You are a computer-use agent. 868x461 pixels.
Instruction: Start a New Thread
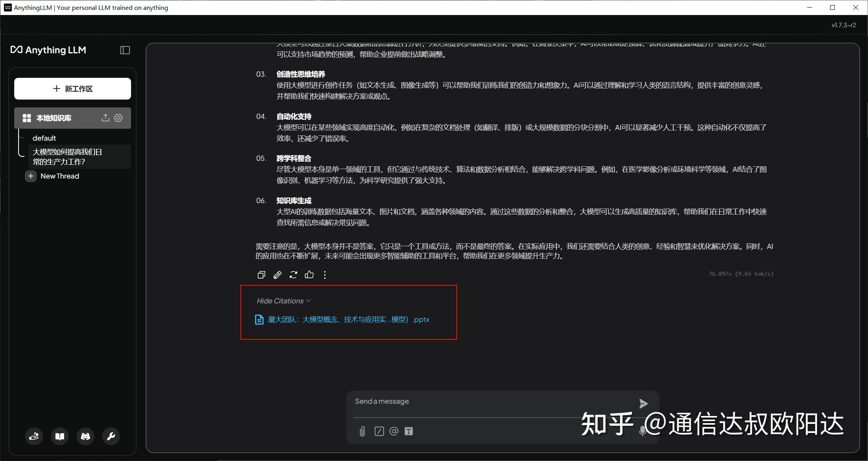pyautogui.click(x=60, y=176)
